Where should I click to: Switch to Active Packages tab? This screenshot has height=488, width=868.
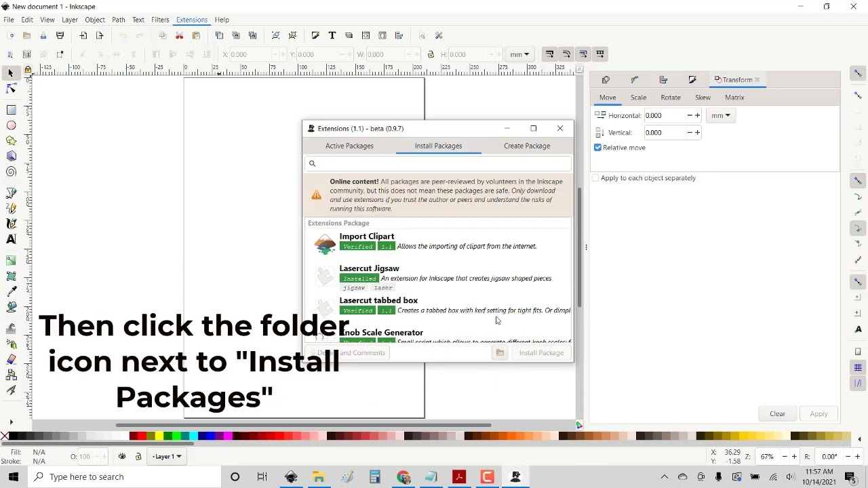tap(349, 146)
